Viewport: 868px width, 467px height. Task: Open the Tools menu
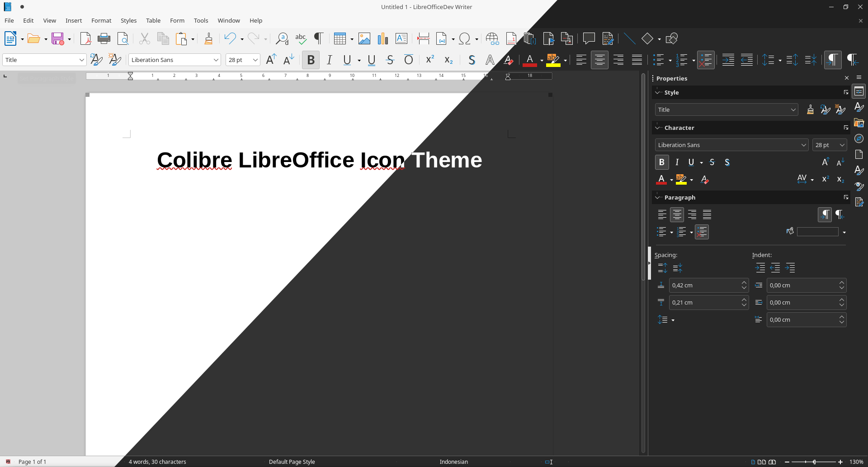[201, 21]
